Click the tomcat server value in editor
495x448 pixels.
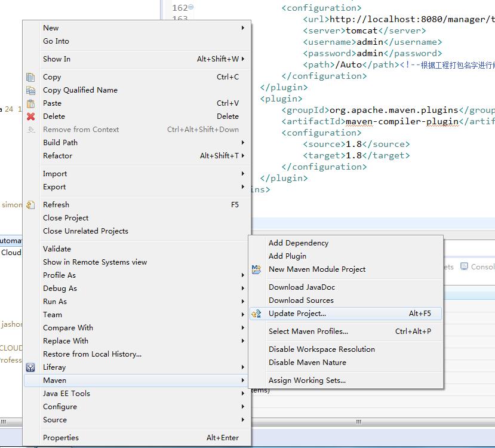tap(362, 30)
